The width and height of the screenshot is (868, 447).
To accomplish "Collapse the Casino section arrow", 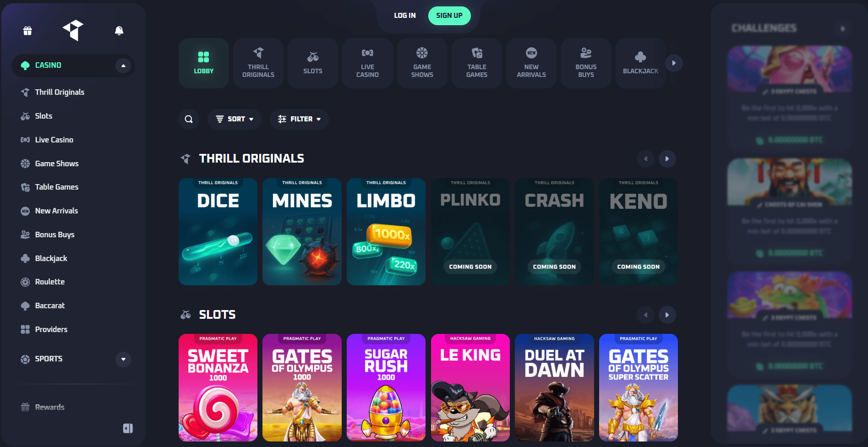I will pos(123,65).
